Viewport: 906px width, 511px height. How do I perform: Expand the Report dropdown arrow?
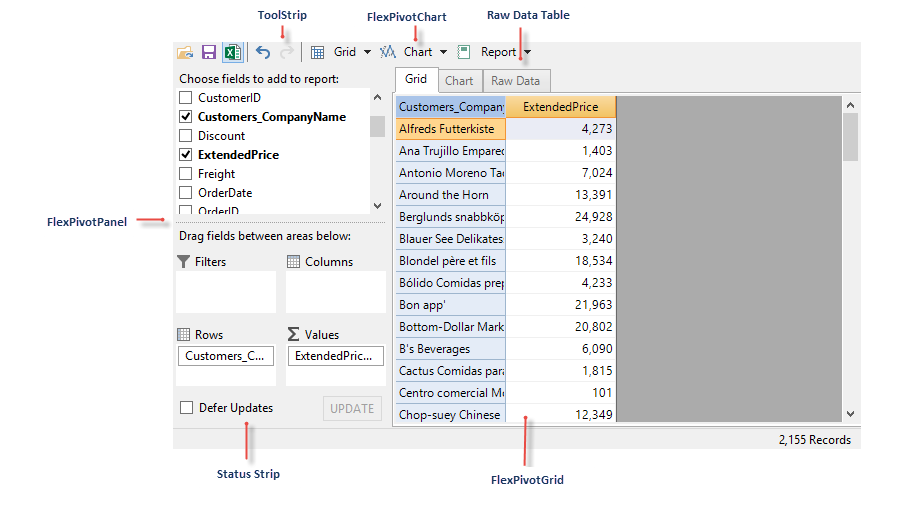click(x=527, y=52)
